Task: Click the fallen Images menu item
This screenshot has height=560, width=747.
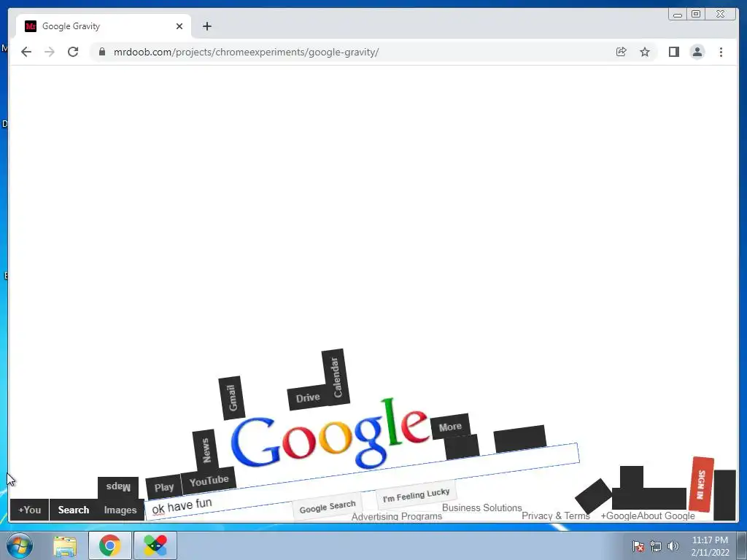Action: click(x=120, y=510)
